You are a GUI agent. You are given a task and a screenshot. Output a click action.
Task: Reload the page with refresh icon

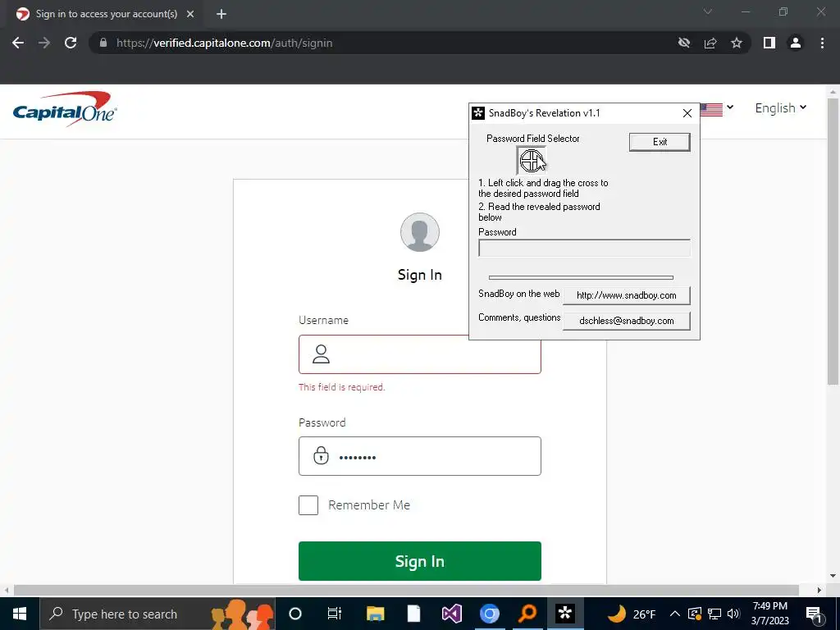[71, 43]
